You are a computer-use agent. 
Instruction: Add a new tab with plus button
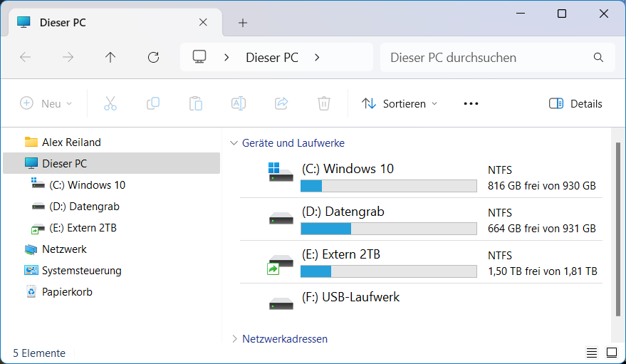pyautogui.click(x=243, y=23)
